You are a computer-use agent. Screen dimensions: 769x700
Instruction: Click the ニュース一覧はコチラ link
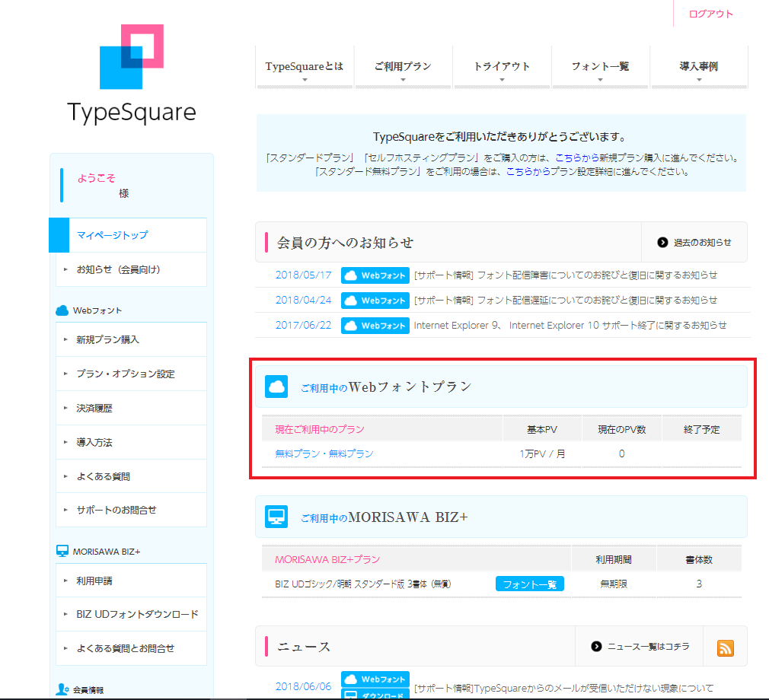click(649, 647)
